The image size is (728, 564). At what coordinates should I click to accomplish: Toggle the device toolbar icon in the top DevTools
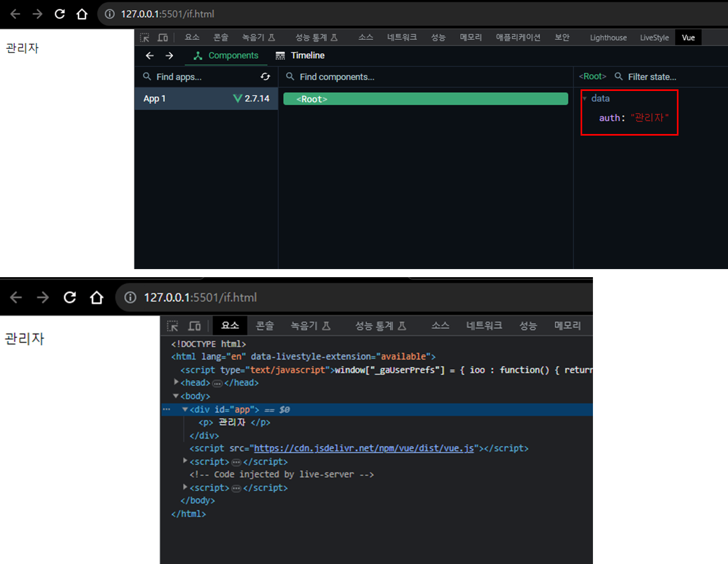point(162,38)
